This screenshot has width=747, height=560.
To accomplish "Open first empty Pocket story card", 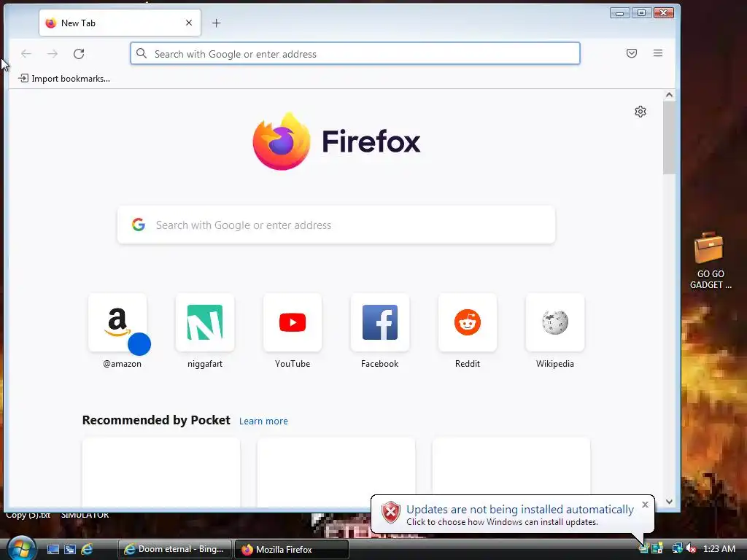I will pyautogui.click(x=161, y=472).
